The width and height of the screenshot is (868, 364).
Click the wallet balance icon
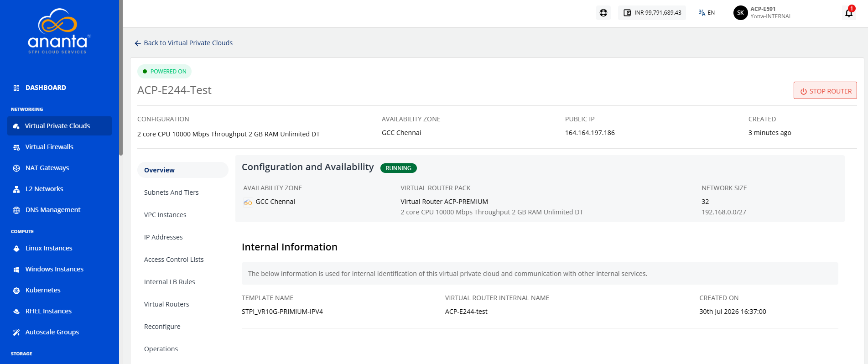(x=627, y=13)
